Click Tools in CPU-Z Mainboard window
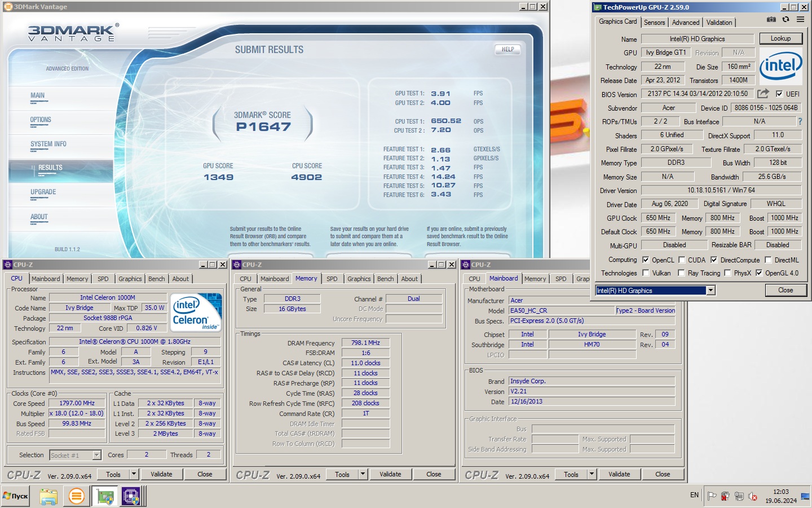 pyautogui.click(x=571, y=474)
